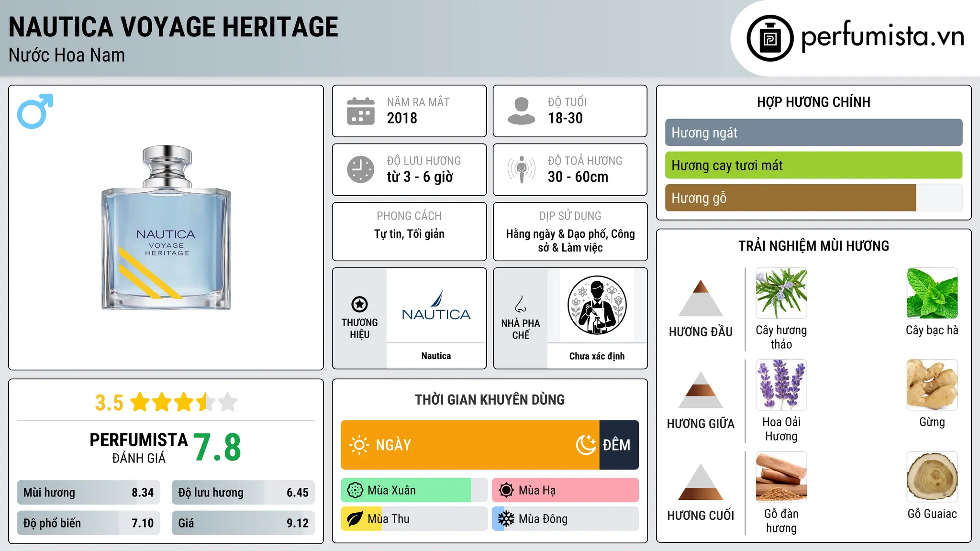Click the Nautica brand name caption
The height and width of the screenshot is (551, 980).
436,356
